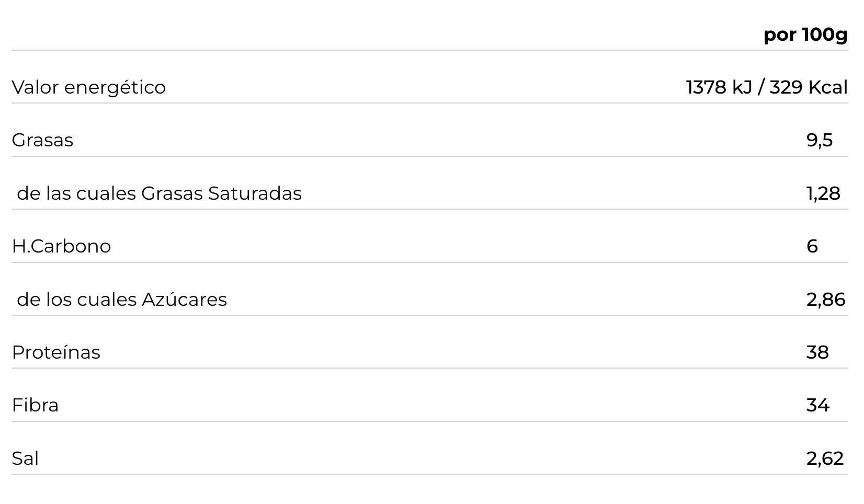Select "de las cuales Grasas Saturadas" label
The height and width of the screenshot is (504, 864).
tap(159, 193)
